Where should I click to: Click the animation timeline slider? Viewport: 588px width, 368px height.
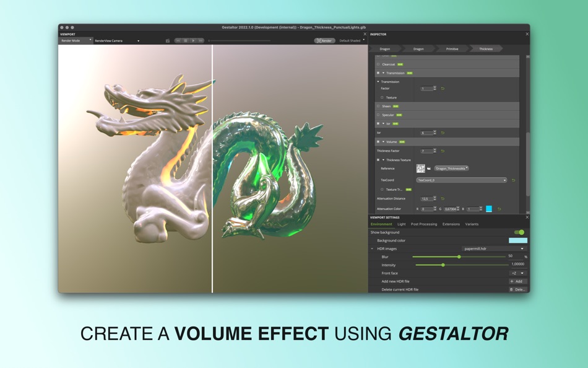tap(240, 40)
